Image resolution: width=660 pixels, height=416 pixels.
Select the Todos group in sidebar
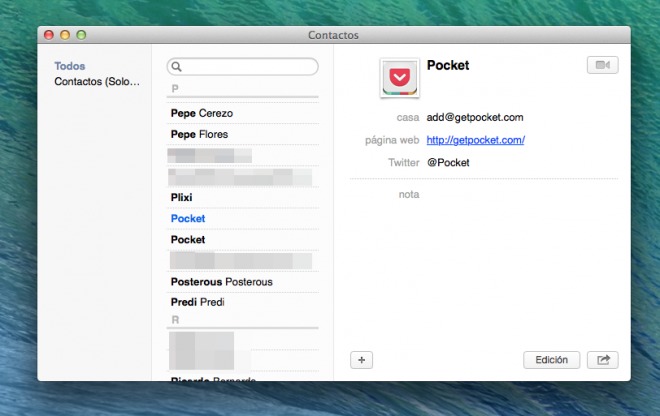click(x=69, y=66)
